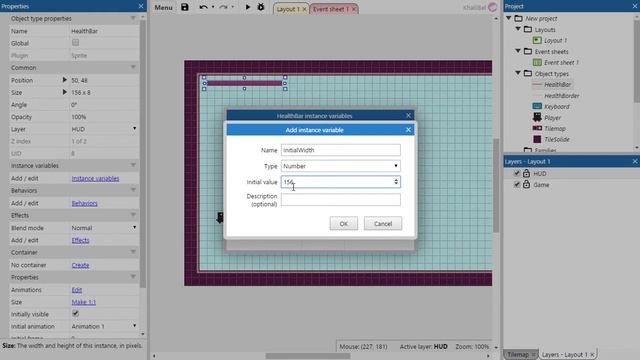The image size is (640, 360).
Task: Select Event sheet 1 icon in Project
Action: click(x=537, y=62)
